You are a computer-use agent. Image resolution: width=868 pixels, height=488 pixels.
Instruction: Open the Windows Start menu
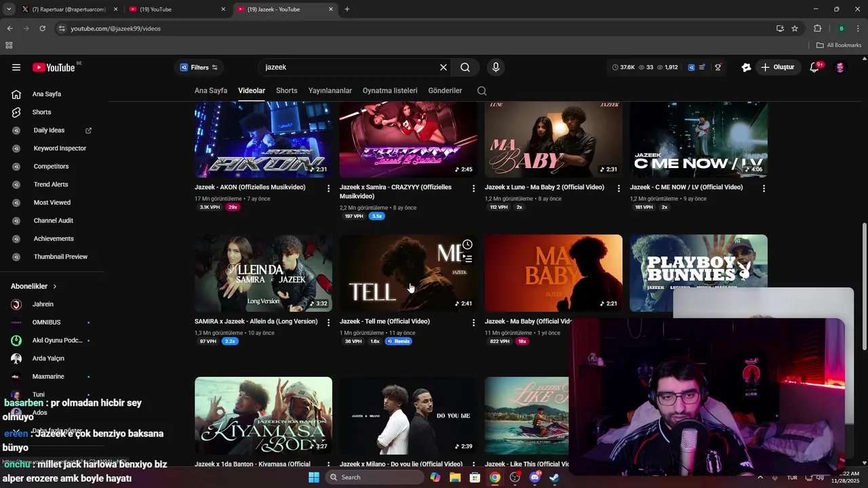click(x=313, y=477)
